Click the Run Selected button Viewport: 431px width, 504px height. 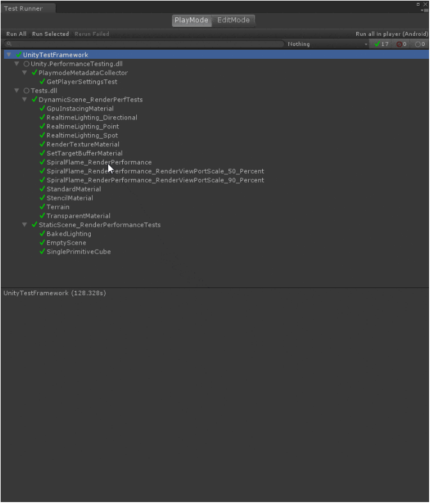coord(51,34)
